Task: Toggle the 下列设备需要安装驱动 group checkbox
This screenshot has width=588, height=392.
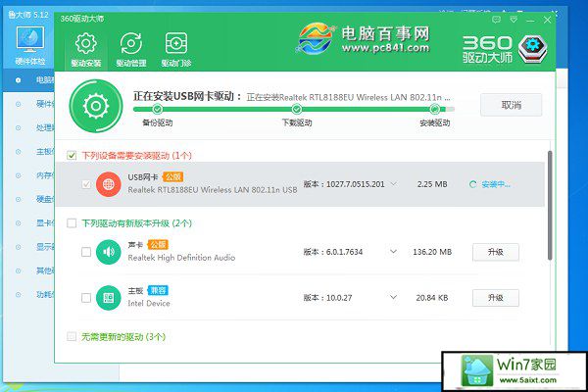Action: 71,155
